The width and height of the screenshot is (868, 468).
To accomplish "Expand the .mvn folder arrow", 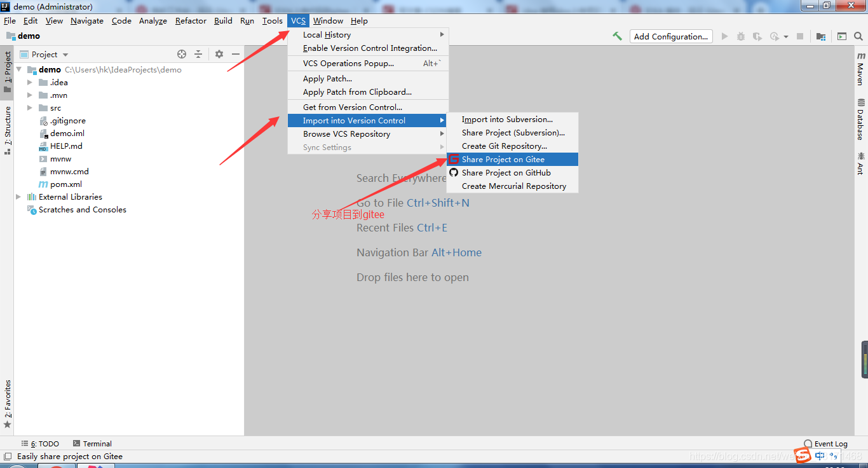I will 30,95.
